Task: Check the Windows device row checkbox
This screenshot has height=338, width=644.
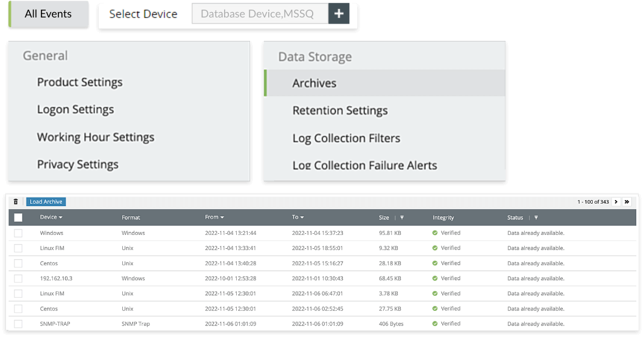Action: tap(18, 233)
